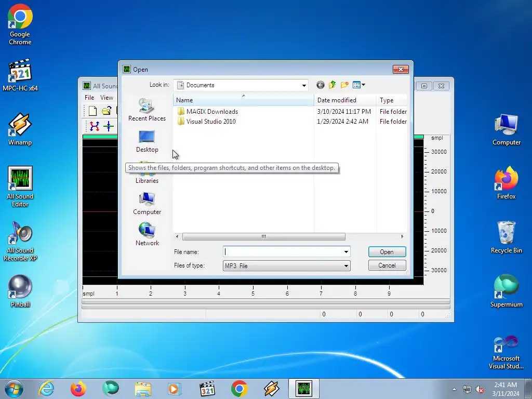
Task: Open Network in the places sidebar
Action: [x=147, y=234]
